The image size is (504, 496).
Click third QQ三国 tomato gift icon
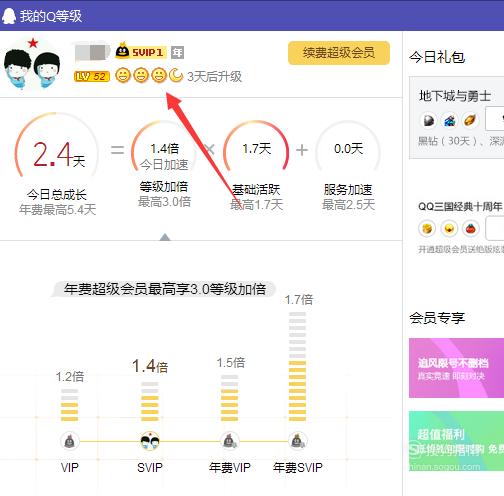(471, 229)
